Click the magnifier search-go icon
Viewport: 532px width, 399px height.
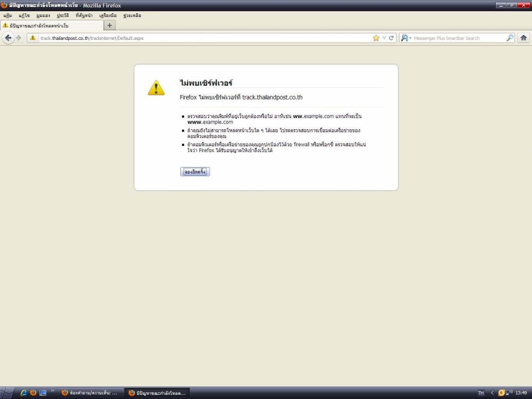510,38
